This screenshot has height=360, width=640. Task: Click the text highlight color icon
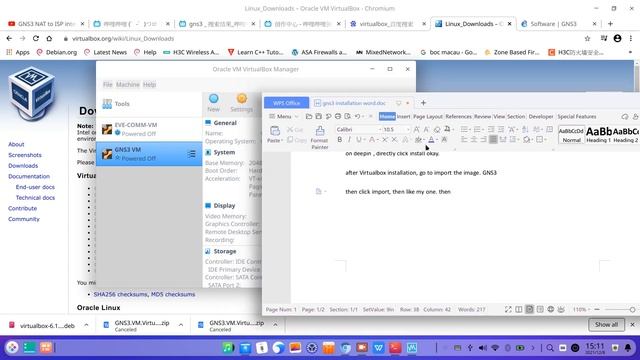coord(418,140)
